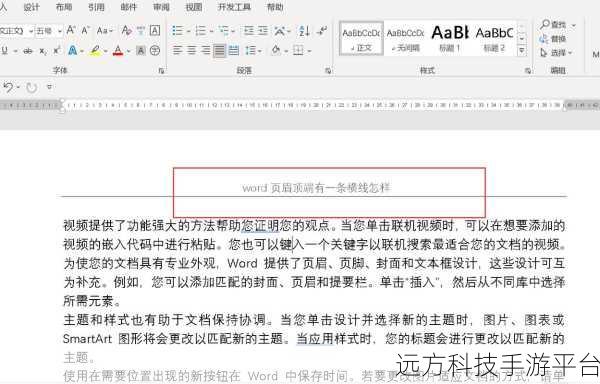Click header text word 页眉顶端有一条横线怎样
This screenshot has width=600, height=384.
[x=330, y=188]
